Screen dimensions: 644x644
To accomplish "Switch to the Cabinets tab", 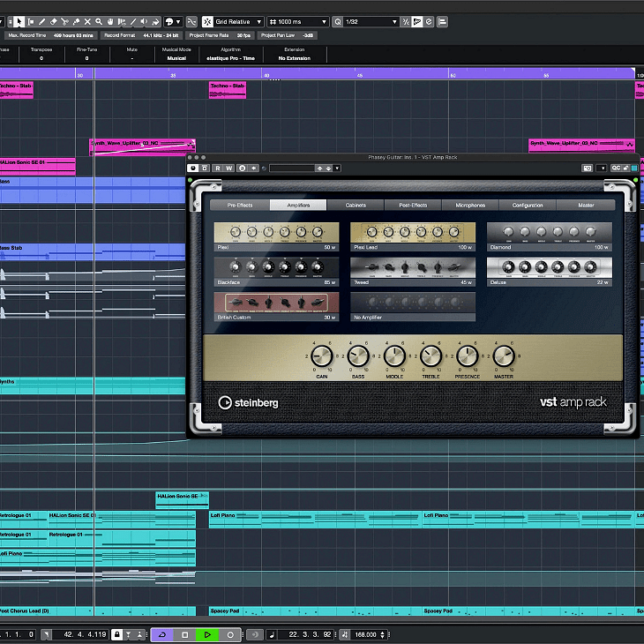I will click(356, 205).
